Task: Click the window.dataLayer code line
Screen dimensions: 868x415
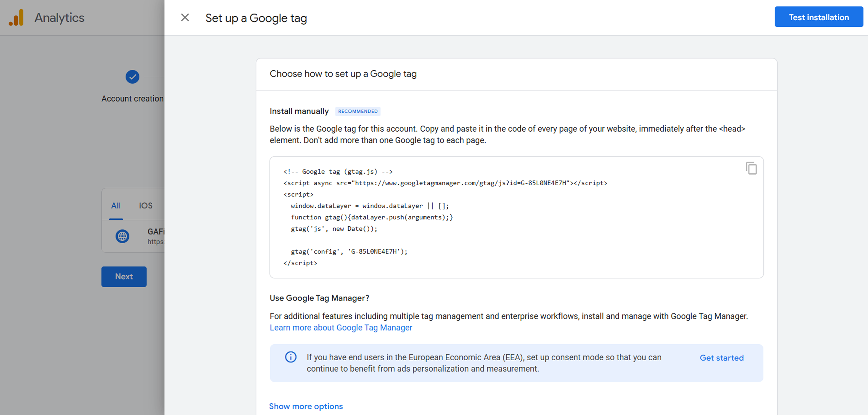Action: coord(370,206)
